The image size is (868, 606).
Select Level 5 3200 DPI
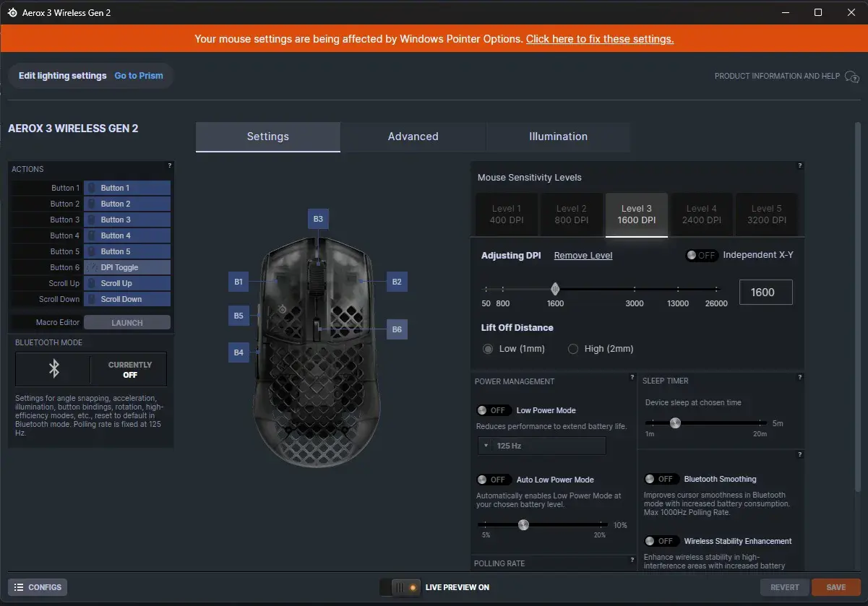coord(766,215)
